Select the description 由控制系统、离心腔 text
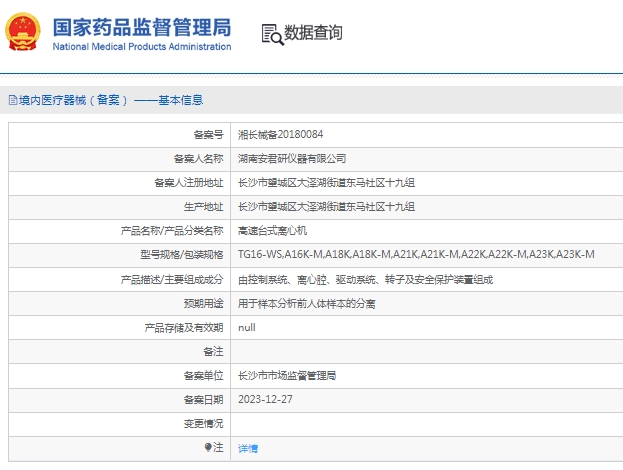Screen dimensions: 623x470 coord(366,280)
